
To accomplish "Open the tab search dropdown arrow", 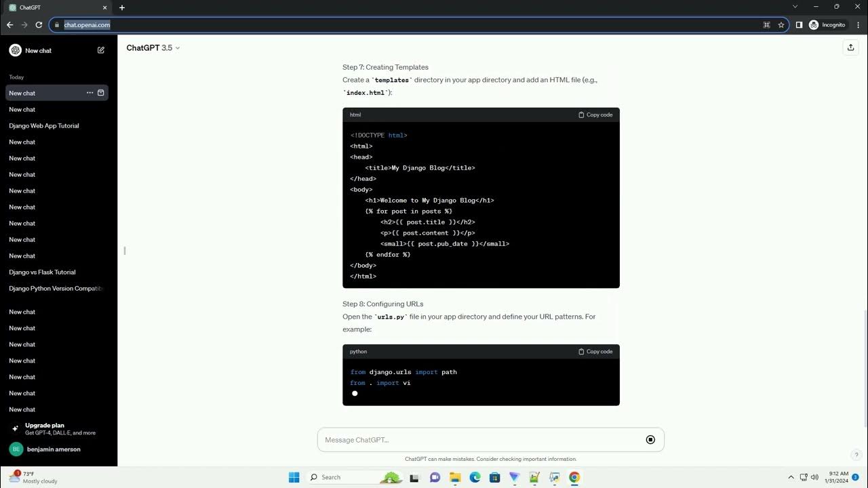I will point(795,7).
